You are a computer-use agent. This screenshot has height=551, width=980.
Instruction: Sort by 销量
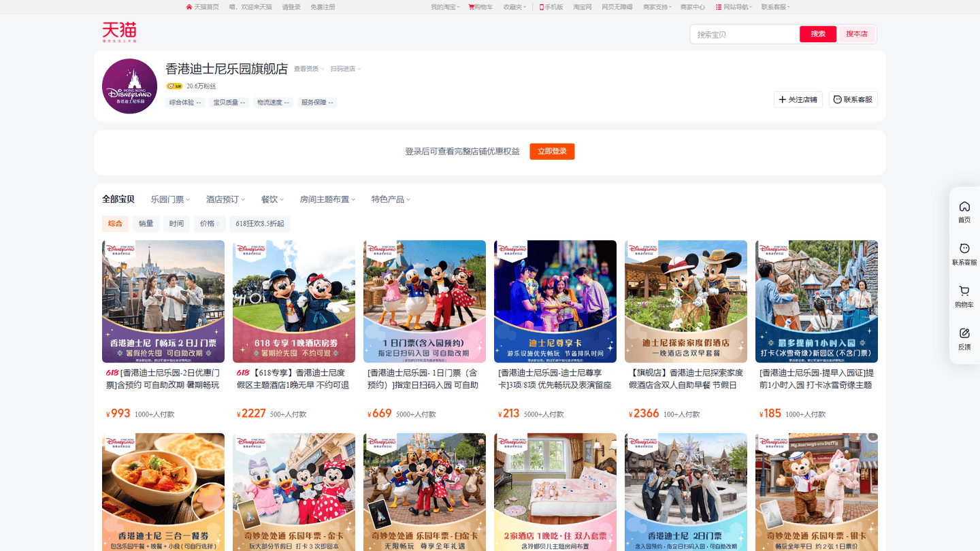(146, 224)
